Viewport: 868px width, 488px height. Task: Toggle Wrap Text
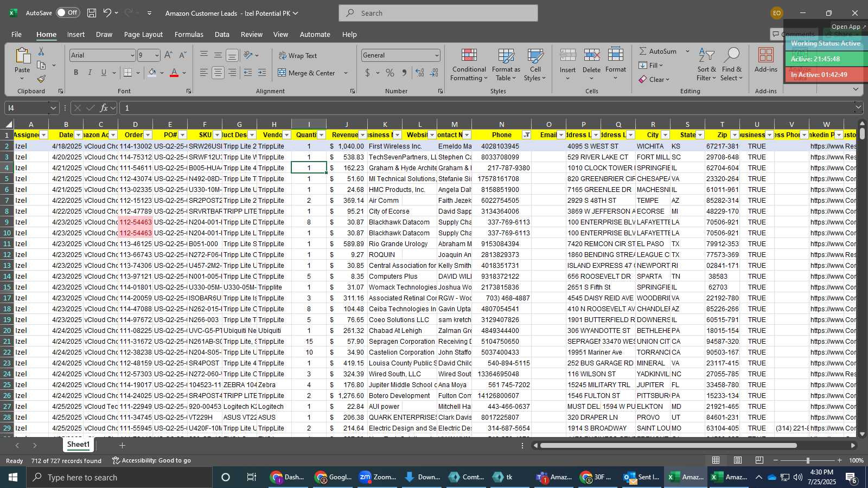click(x=298, y=56)
